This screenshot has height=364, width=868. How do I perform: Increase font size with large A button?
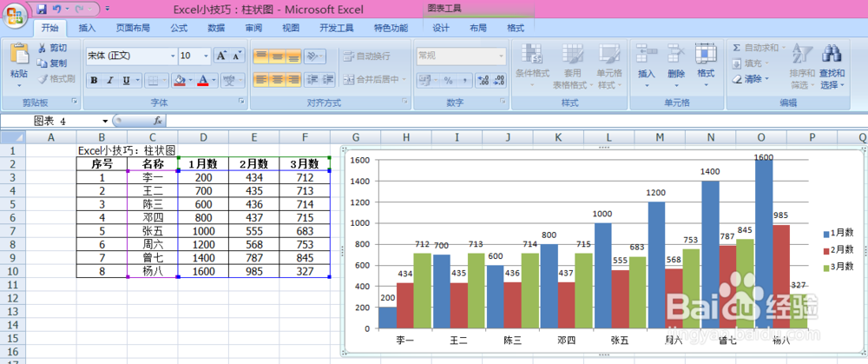(x=221, y=56)
